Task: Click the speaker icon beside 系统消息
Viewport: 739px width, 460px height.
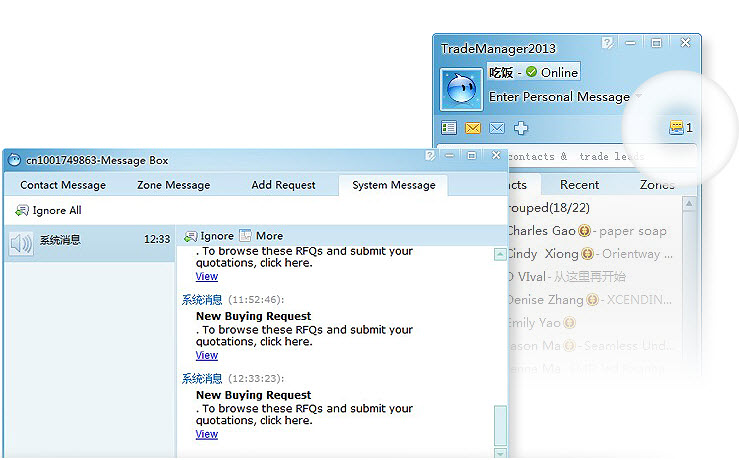Action: click(x=20, y=243)
